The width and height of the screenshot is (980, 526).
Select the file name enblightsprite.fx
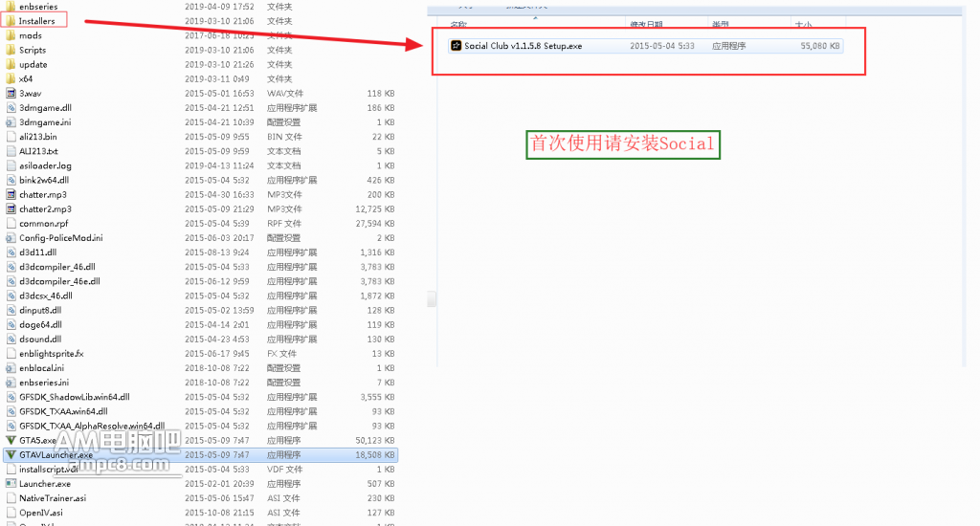[52, 354]
